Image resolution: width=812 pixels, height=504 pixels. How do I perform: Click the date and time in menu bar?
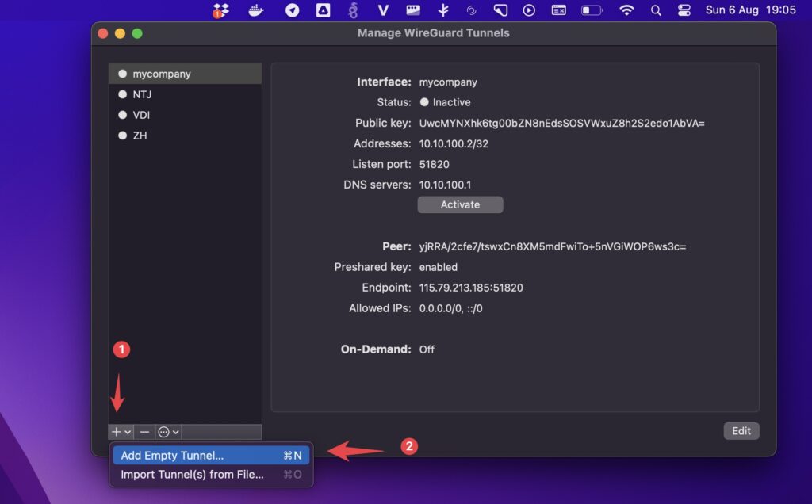pos(750,10)
